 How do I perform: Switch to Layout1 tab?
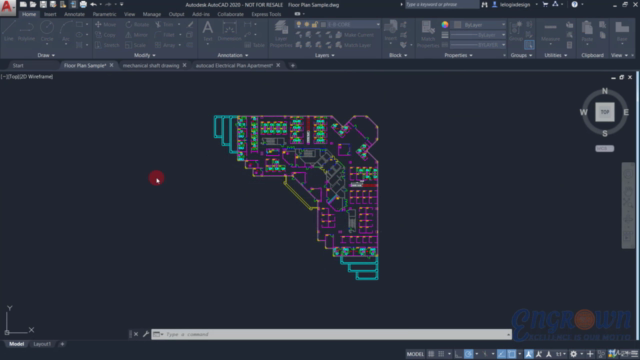point(42,344)
